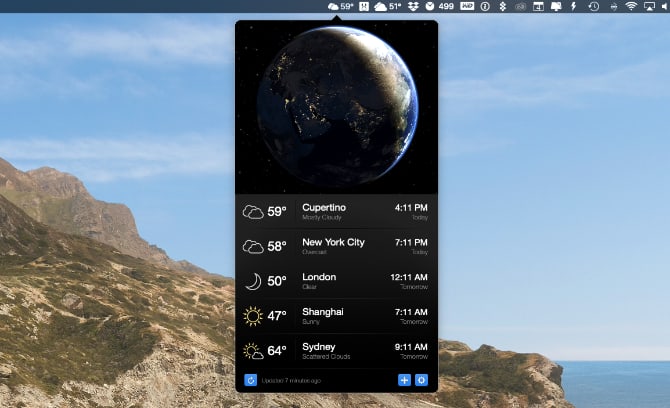Click the New York City overcast cloud icon
This screenshot has width=670, height=408.
coord(253,247)
